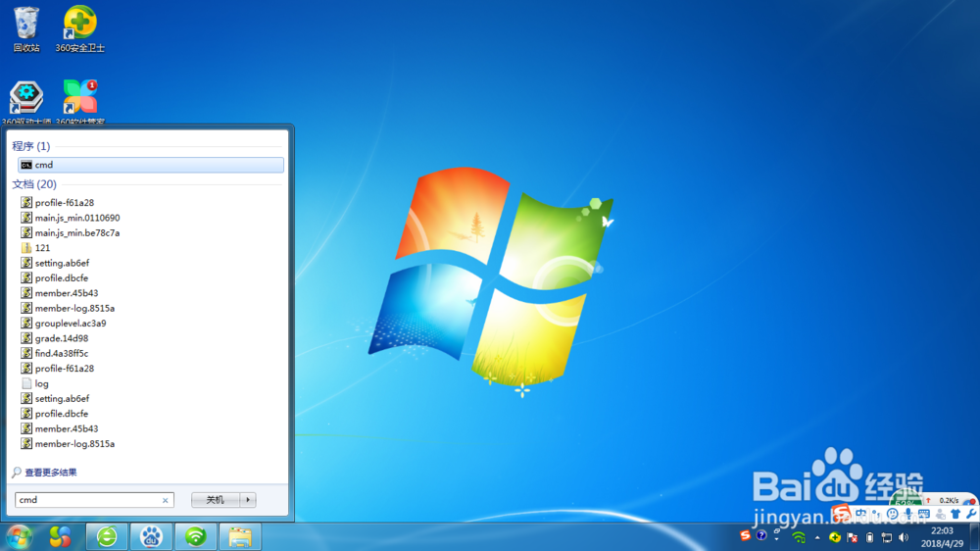Image resolution: width=980 pixels, height=551 pixels.
Task: Clear the cmd search text with the x
Action: pyautogui.click(x=165, y=500)
